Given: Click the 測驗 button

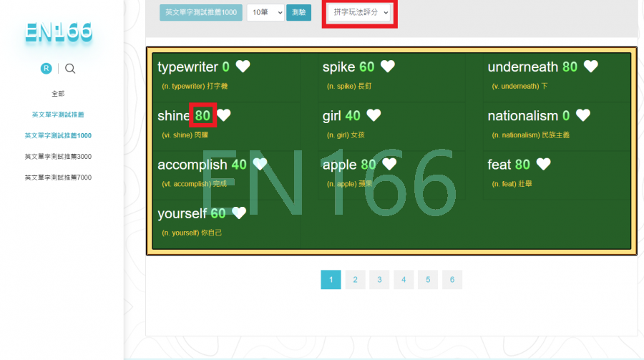Looking at the screenshot, I should point(298,12).
